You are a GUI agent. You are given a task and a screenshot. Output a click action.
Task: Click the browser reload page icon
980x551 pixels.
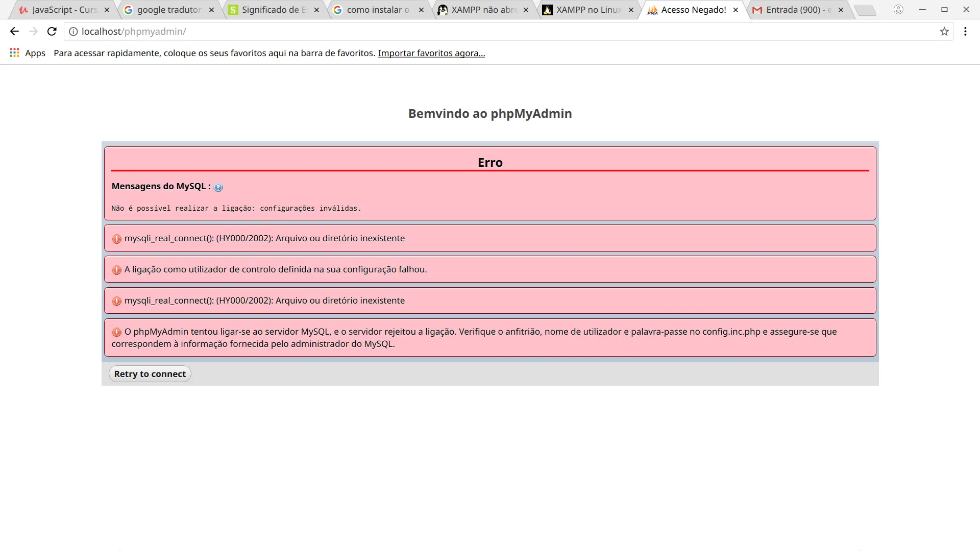(x=52, y=32)
